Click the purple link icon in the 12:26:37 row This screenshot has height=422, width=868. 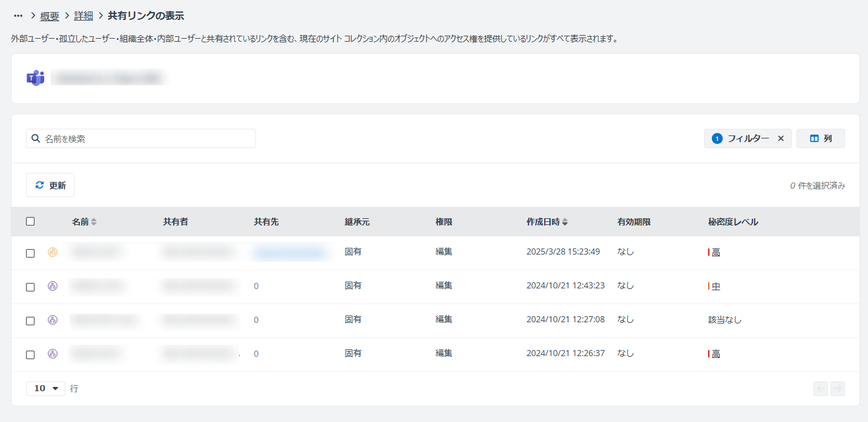click(x=53, y=354)
